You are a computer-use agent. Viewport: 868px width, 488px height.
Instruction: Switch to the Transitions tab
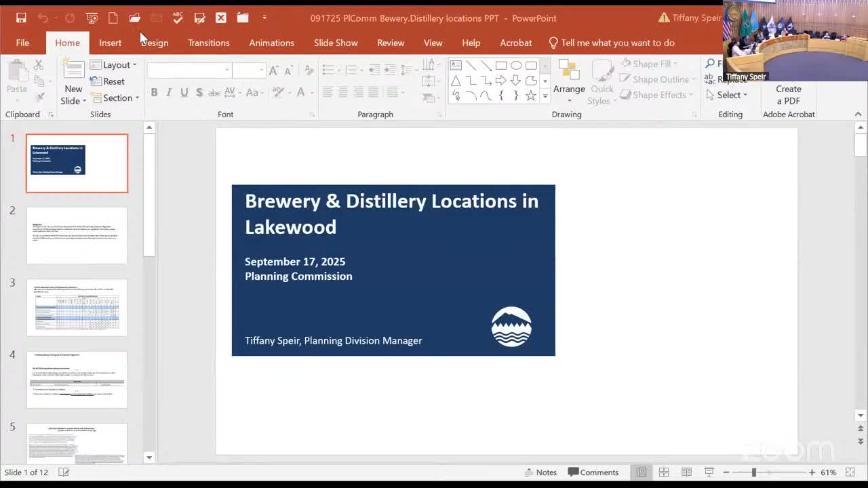tap(208, 43)
